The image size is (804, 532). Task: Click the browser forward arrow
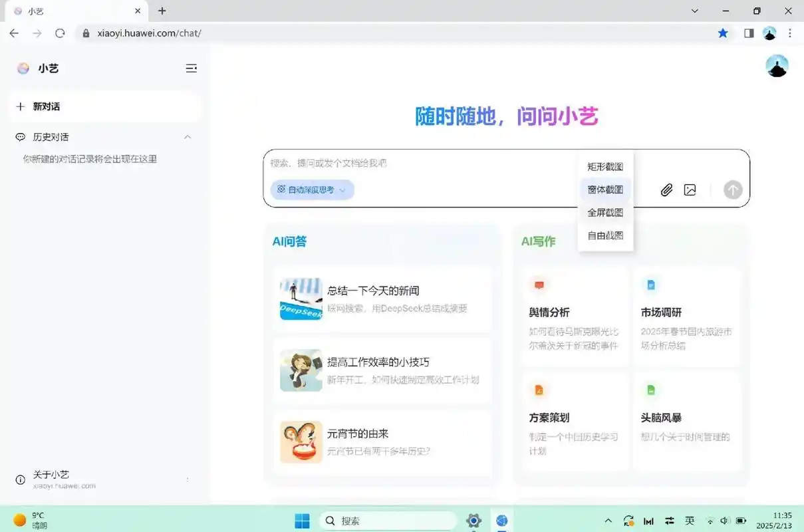pyautogui.click(x=37, y=33)
